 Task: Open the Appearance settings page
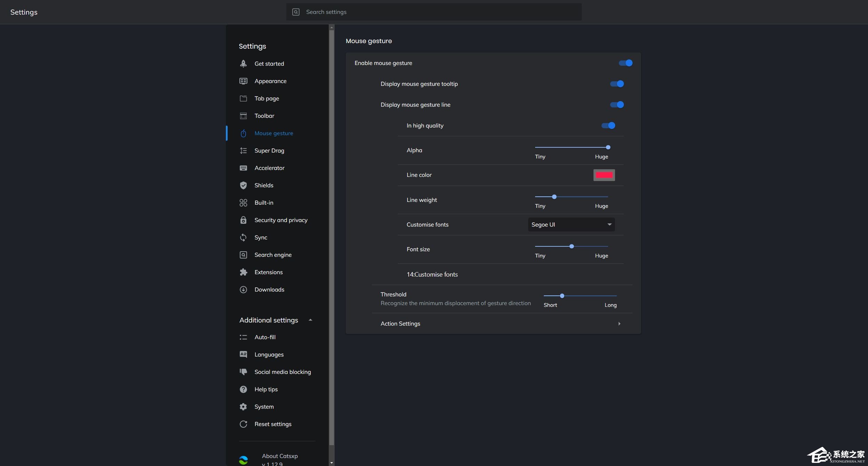270,81
